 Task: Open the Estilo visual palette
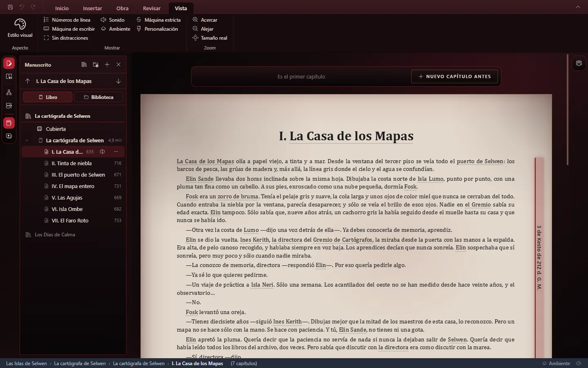pyautogui.click(x=20, y=28)
